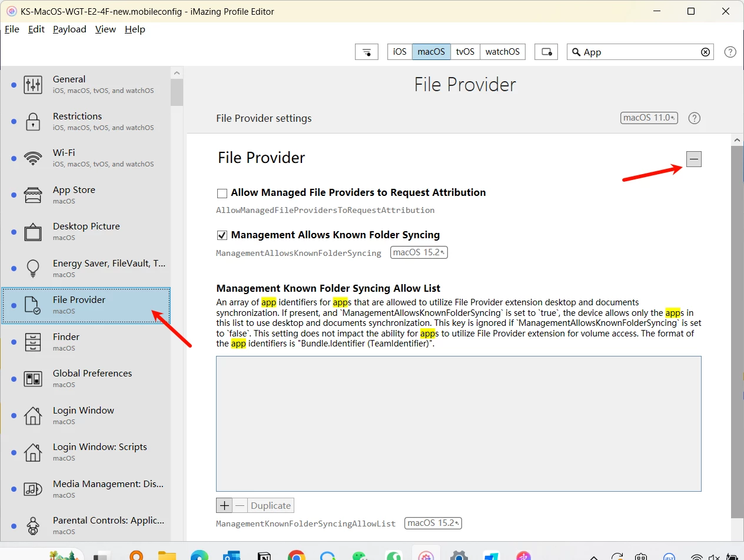
Task: Select the Login Window: Scripts house icon
Action: 33,452
